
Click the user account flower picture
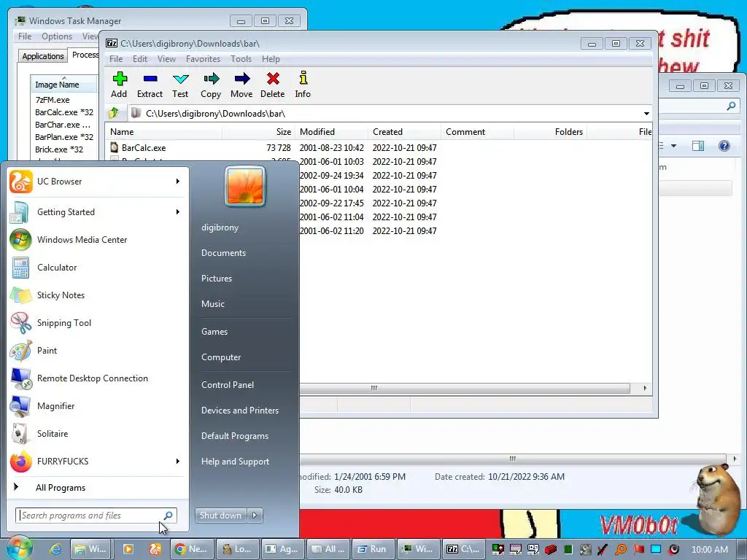point(245,186)
